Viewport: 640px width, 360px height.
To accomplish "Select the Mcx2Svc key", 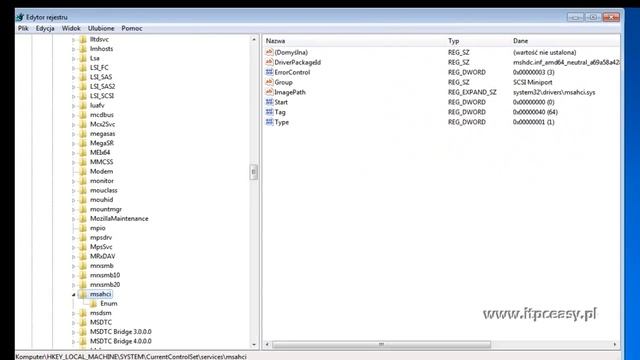I will point(102,124).
